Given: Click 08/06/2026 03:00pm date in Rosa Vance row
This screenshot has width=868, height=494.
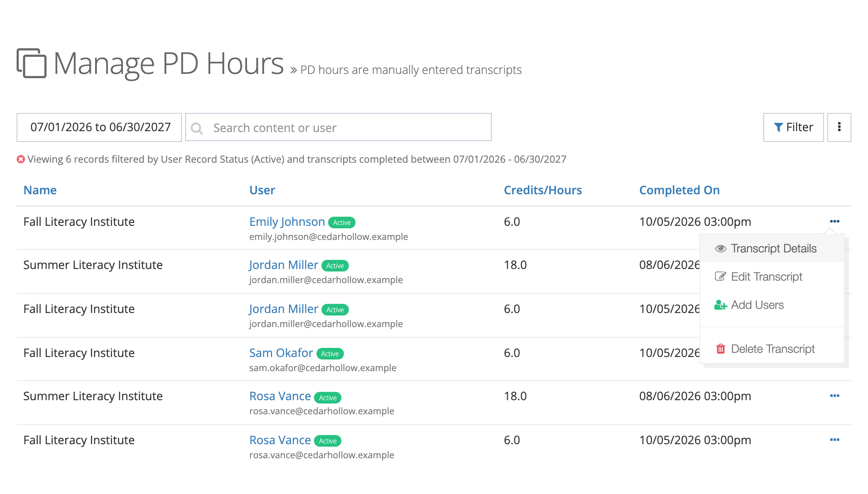Looking at the screenshot, I should click(695, 396).
